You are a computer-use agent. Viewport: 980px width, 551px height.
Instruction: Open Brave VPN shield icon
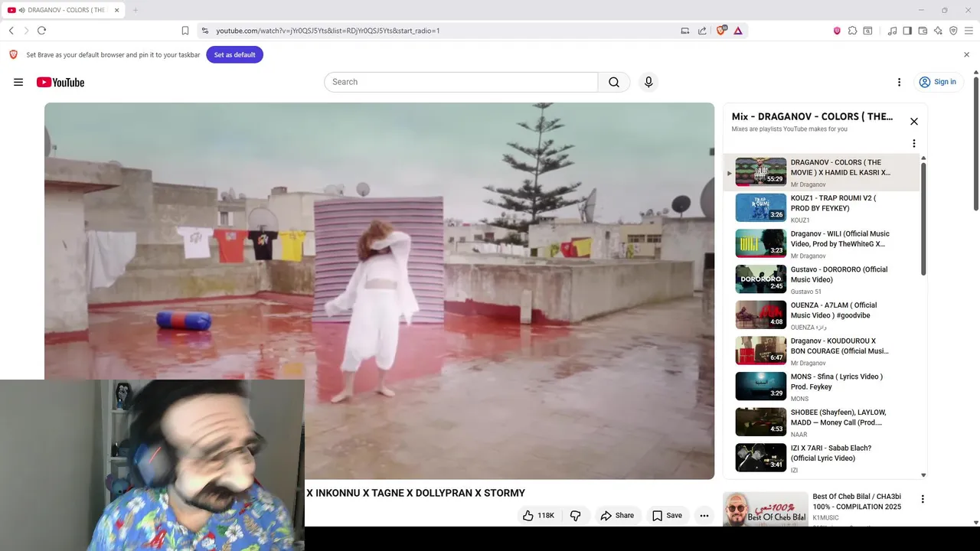point(953,31)
